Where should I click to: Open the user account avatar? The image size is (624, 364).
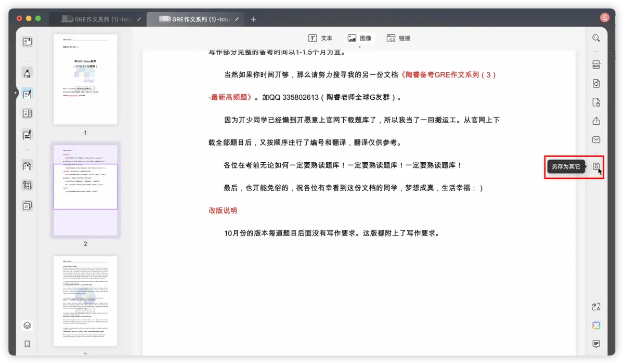(604, 18)
